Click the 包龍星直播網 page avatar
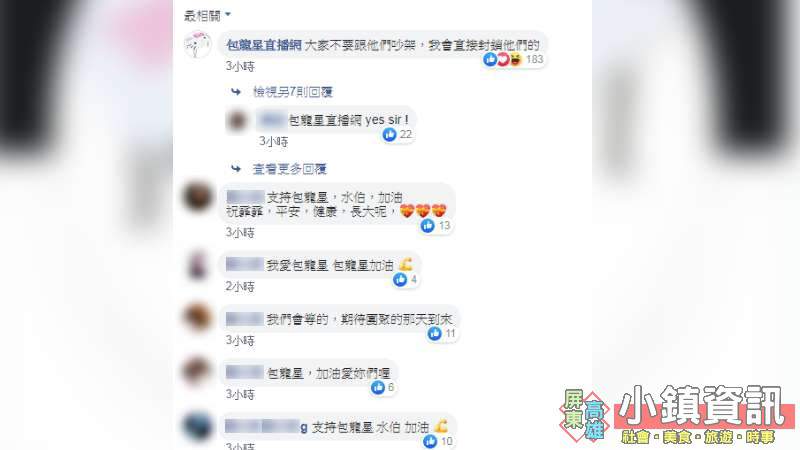The height and width of the screenshot is (450, 800). (197, 45)
